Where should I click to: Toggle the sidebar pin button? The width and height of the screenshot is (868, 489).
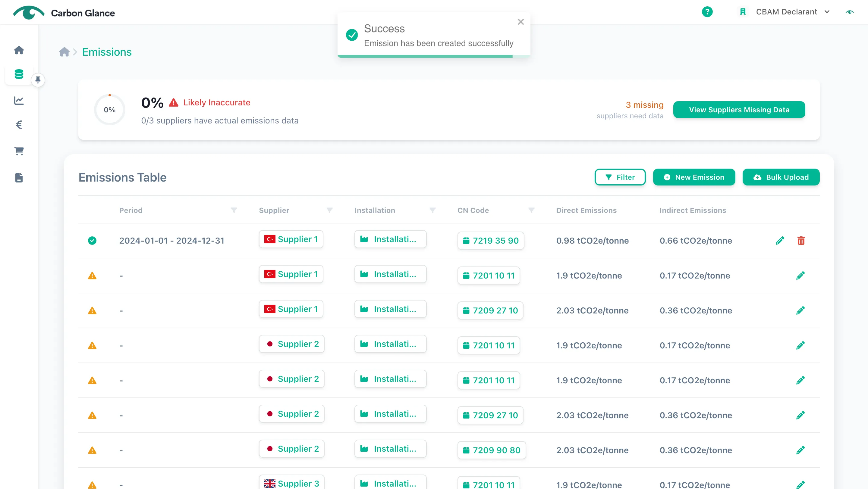pyautogui.click(x=38, y=80)
